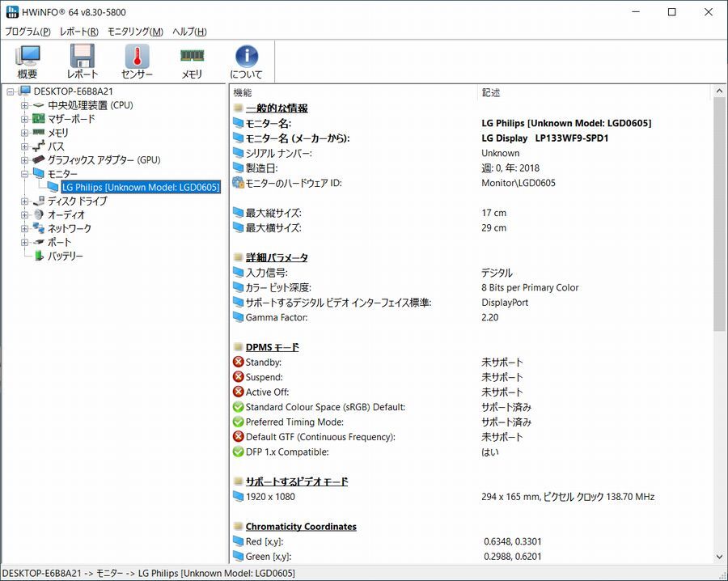This screenshot has width=728, height=581.
Task: Click the メモリ tree node icon
Action: tap(39, 133)
